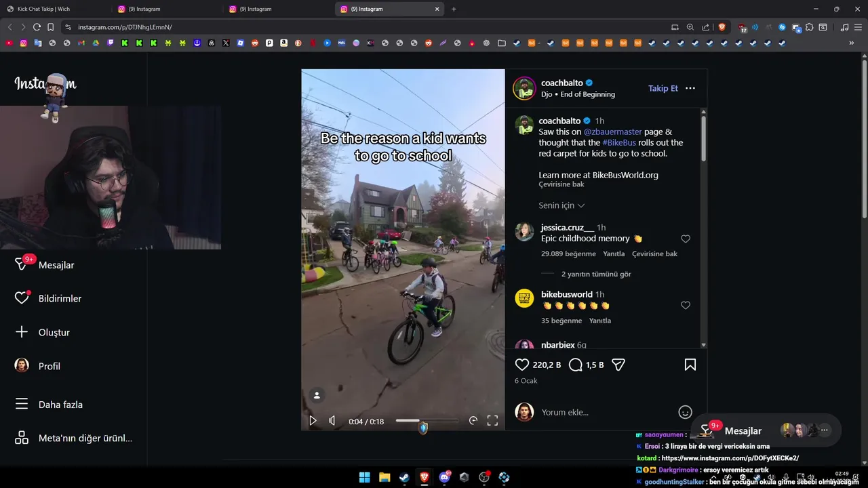The image size is (868, 488).
Task: Share the post with the paper plane icon
Action: pos(618,365)
